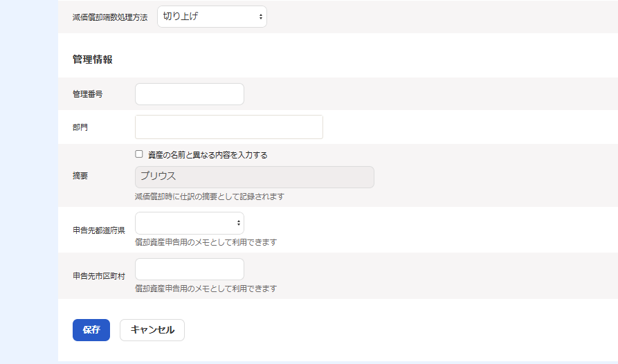
Task: Click the hint text below the 申告先市区町村 field
Action: click(x=206, y=289)
